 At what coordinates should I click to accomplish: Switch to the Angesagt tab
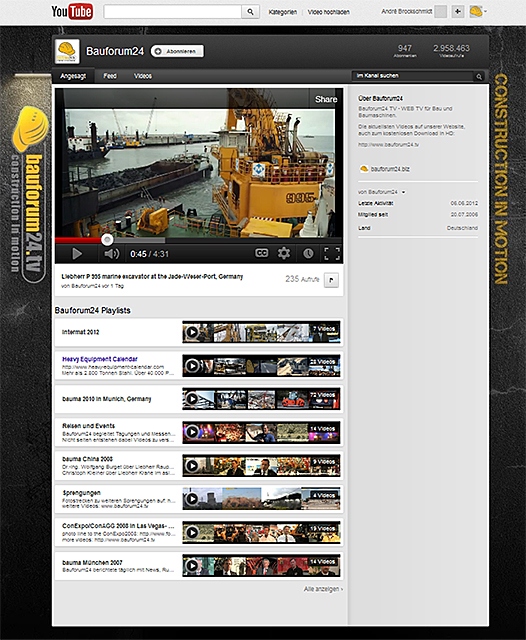point(73,76)
